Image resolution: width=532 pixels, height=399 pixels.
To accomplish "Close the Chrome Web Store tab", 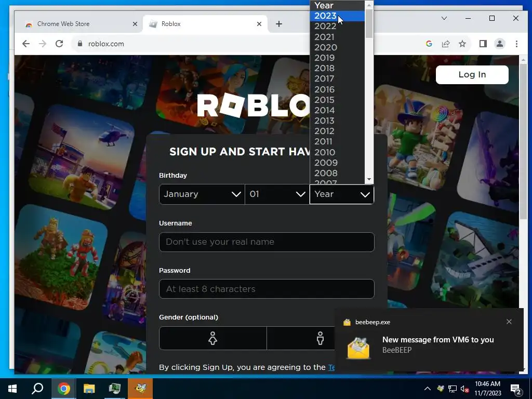I will pyautogui.click(x=135, y=24).
